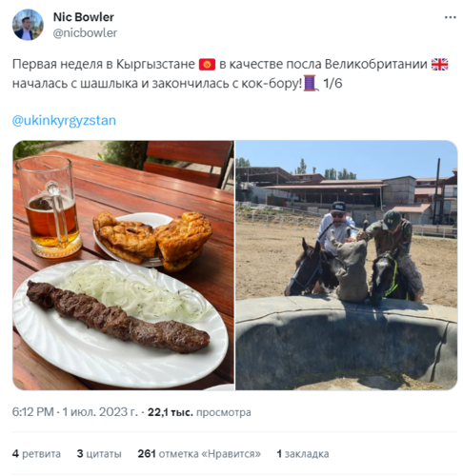Viewport: 463px width, 476px height.
Task: Open the shashlik and beer photo
Action: pyautogui.click(x=123, y=265)
